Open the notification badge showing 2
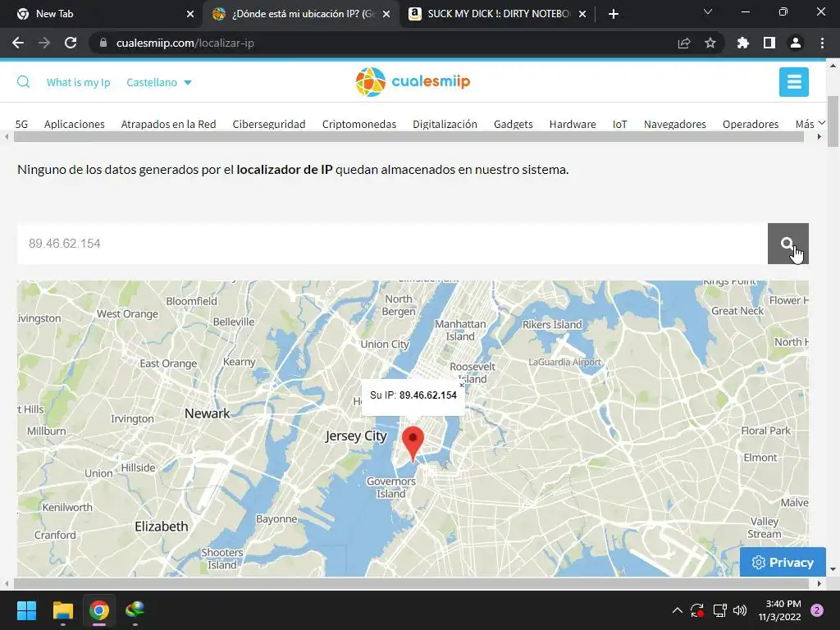 pos(817,610)
